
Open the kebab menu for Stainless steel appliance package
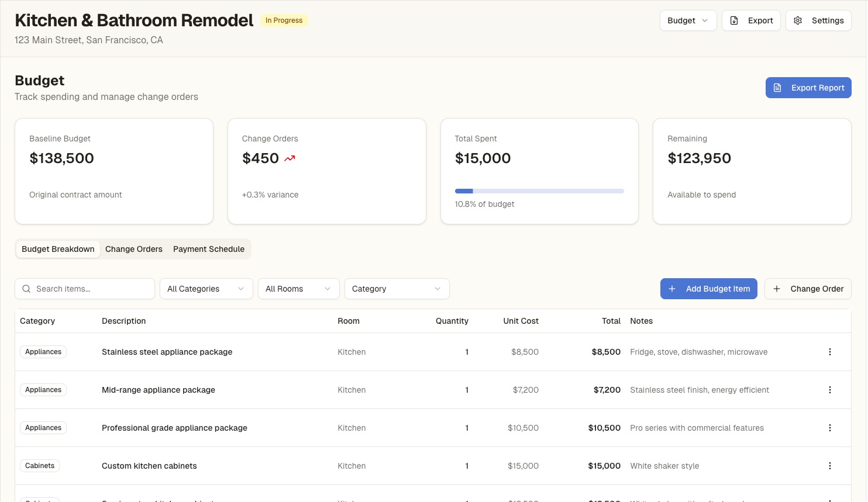(x=830, y=352)
